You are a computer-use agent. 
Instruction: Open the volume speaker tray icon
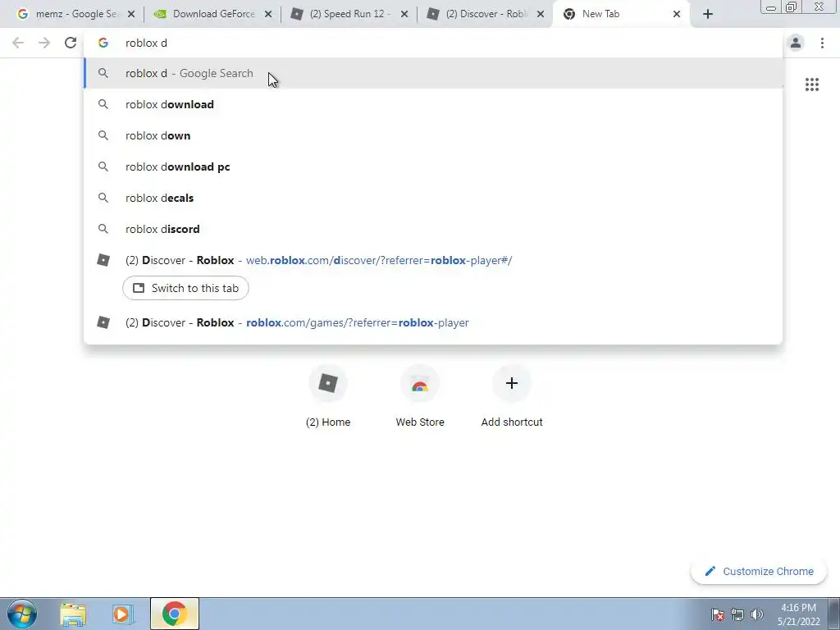point(757,614)
